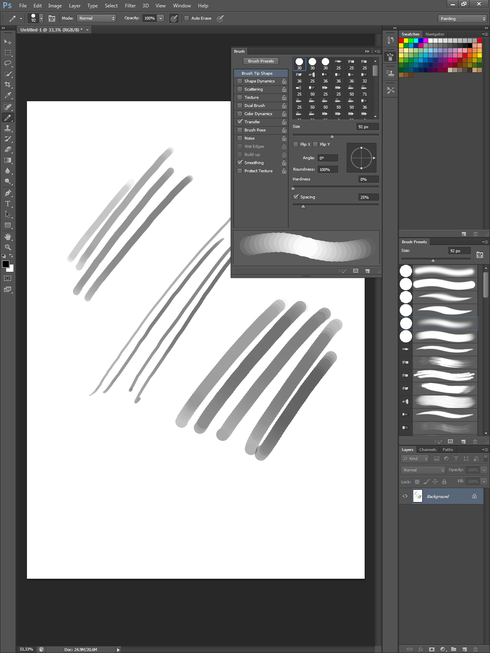
Task: Open the brush preset picker arrow
Action: click(41, 18)
